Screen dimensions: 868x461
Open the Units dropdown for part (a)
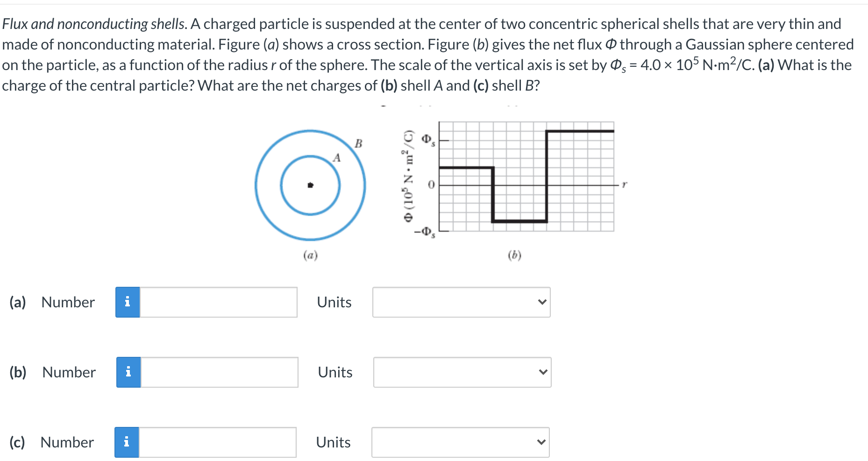point(461,303)
